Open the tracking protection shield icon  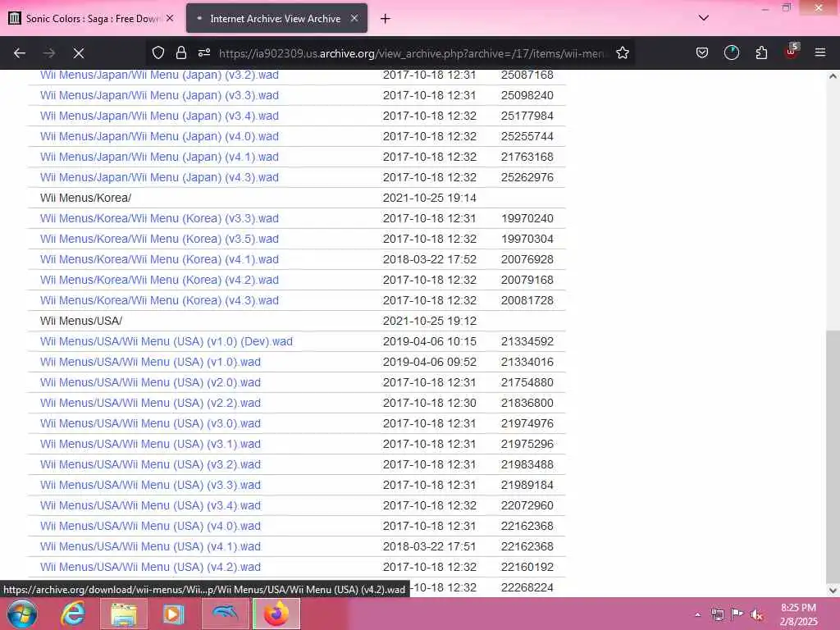[x=158, y=53]
